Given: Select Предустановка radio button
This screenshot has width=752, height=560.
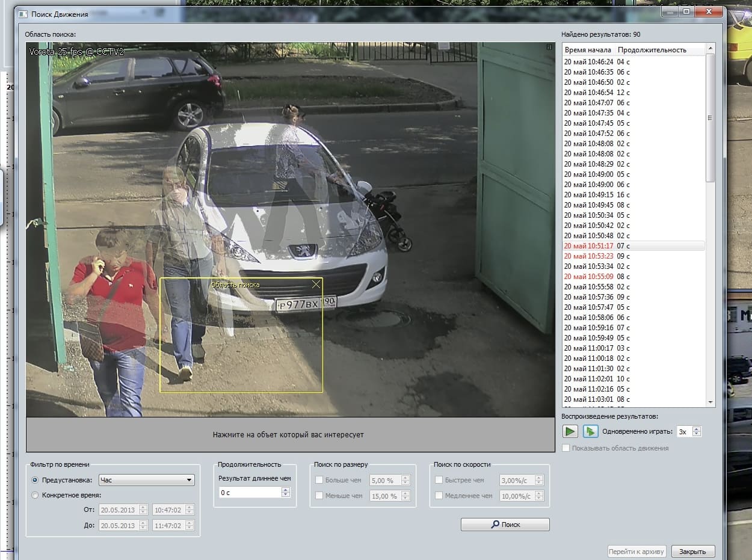Looking at the screenshot, I should point(35,480).
